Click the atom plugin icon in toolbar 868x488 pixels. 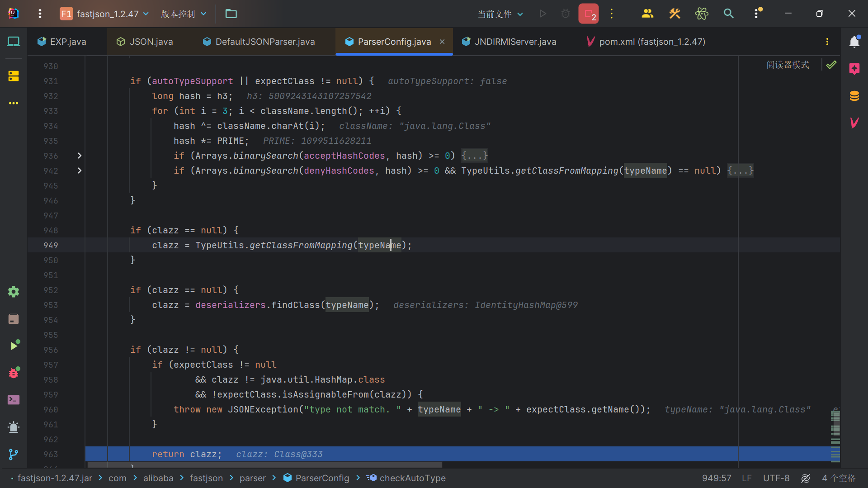coord(702,14)
